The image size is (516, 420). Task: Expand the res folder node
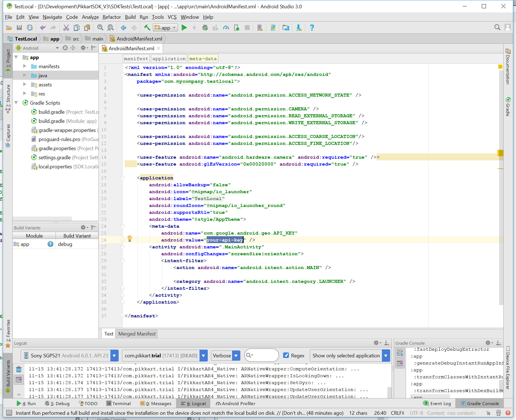(25, 94)
